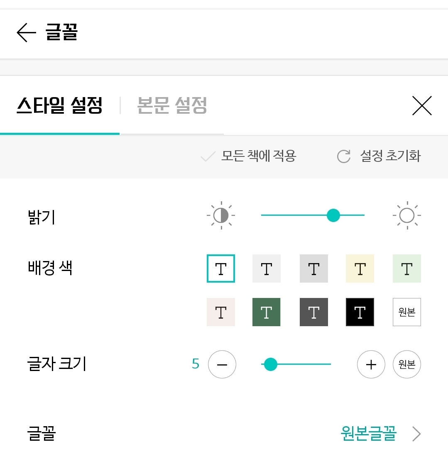Select the 스타일 설정 tab
The width and height of the screenshot is (448, 476).
tap(59, 105)
